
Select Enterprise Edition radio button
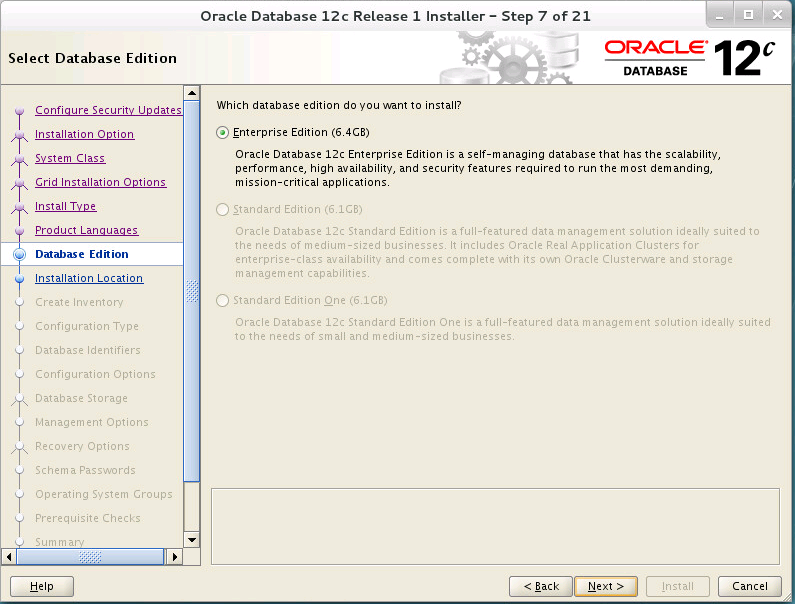[x=222, y=132]
